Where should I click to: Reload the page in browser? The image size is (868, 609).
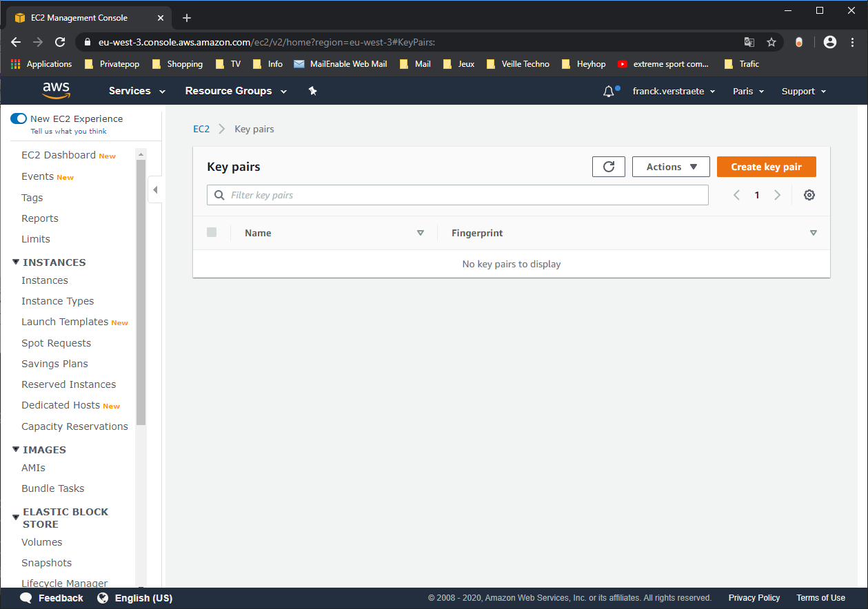[x=60, y=42]
